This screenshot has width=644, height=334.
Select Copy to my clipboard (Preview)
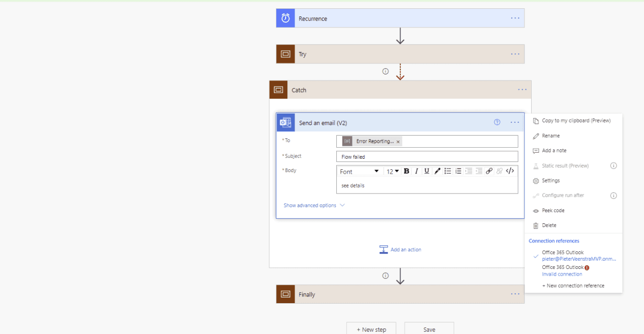[574, 121]
